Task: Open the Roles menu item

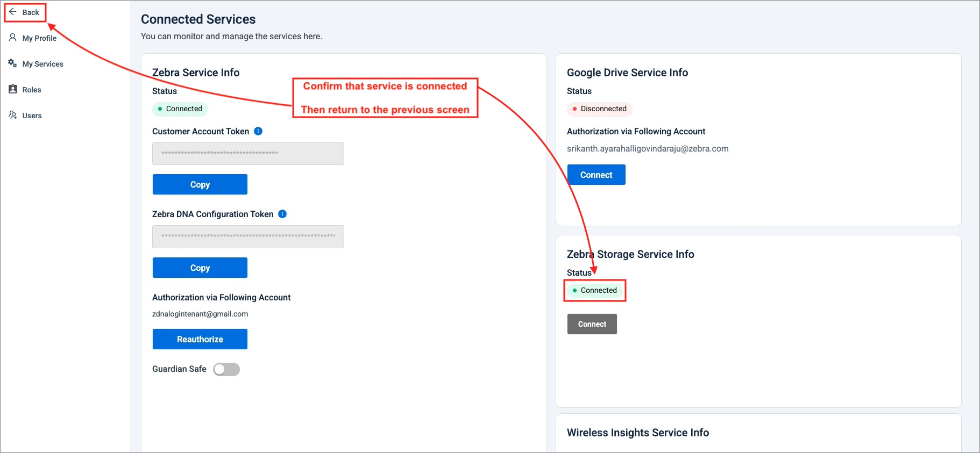Action: click(32, 90)
